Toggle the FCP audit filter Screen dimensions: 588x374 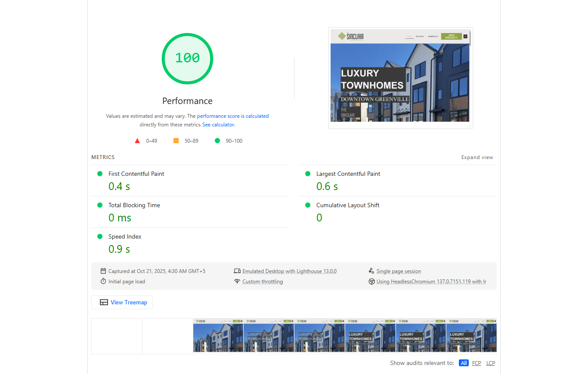click(x=477, y=363)
